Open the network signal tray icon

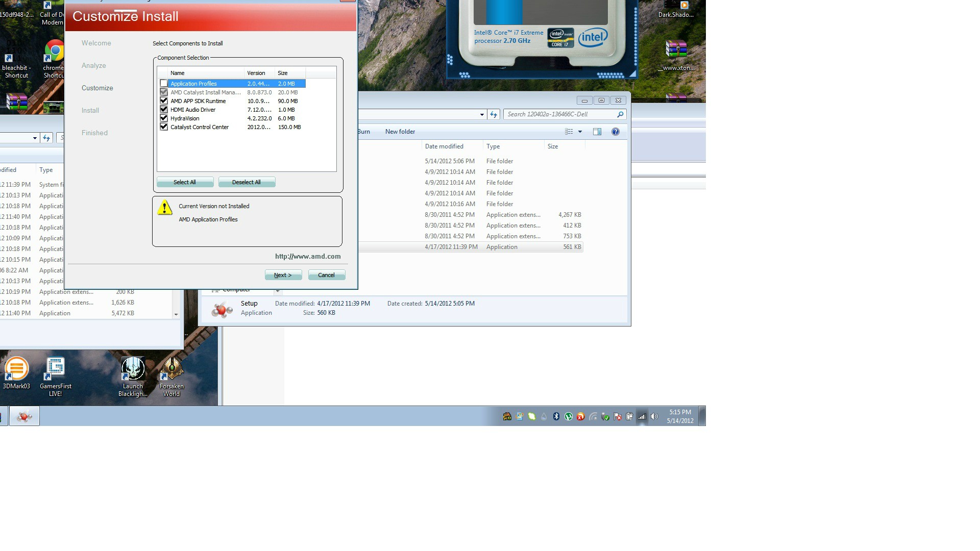[x=642, y=417]
